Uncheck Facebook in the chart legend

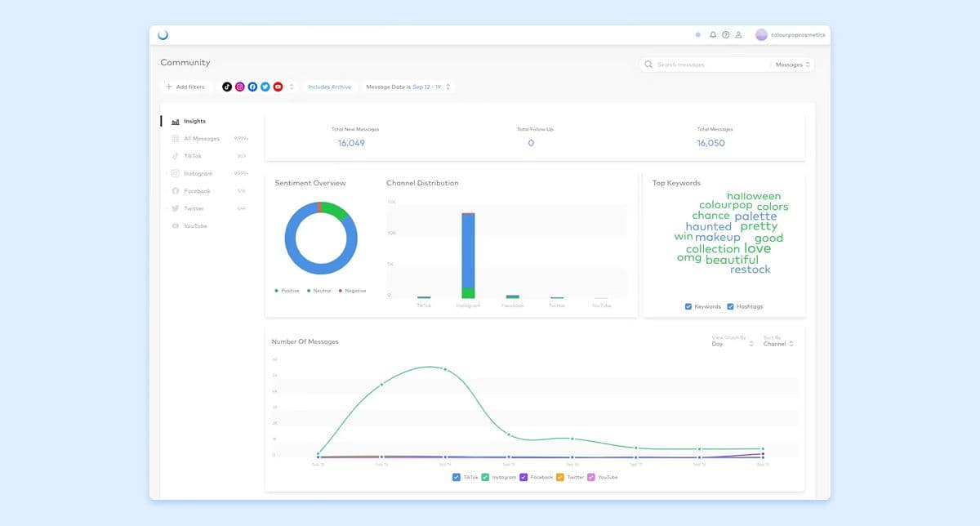524,477
